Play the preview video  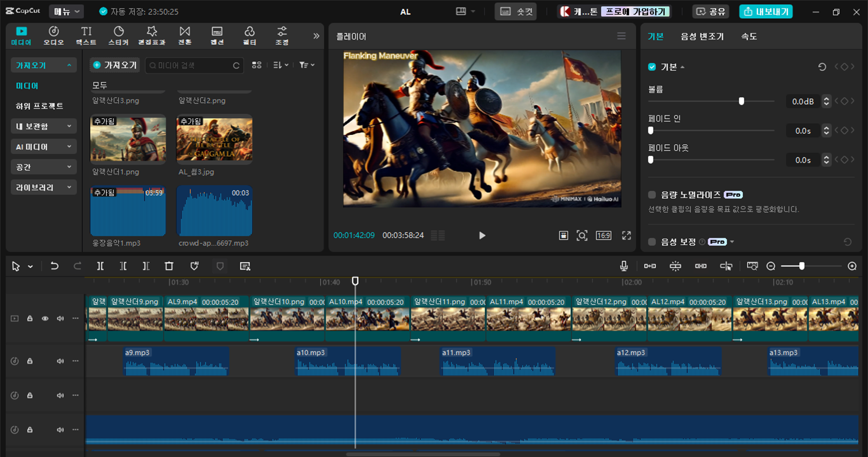(482, 235)
